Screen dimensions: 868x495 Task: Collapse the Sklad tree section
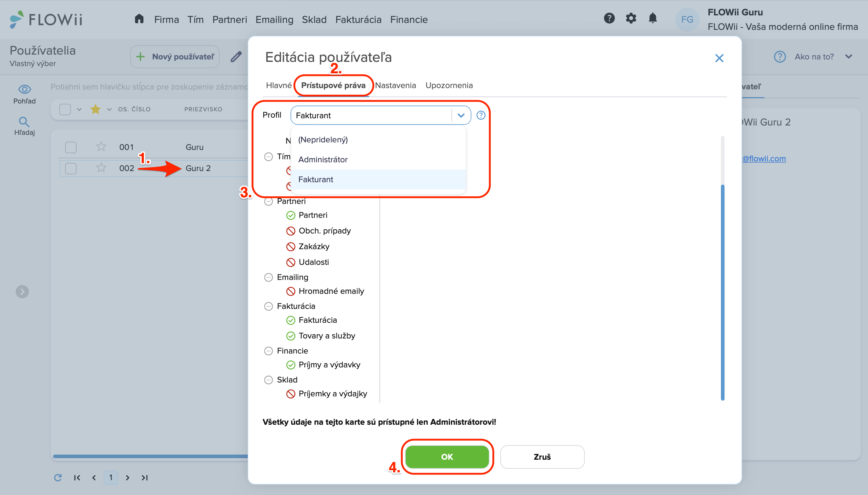268,380
